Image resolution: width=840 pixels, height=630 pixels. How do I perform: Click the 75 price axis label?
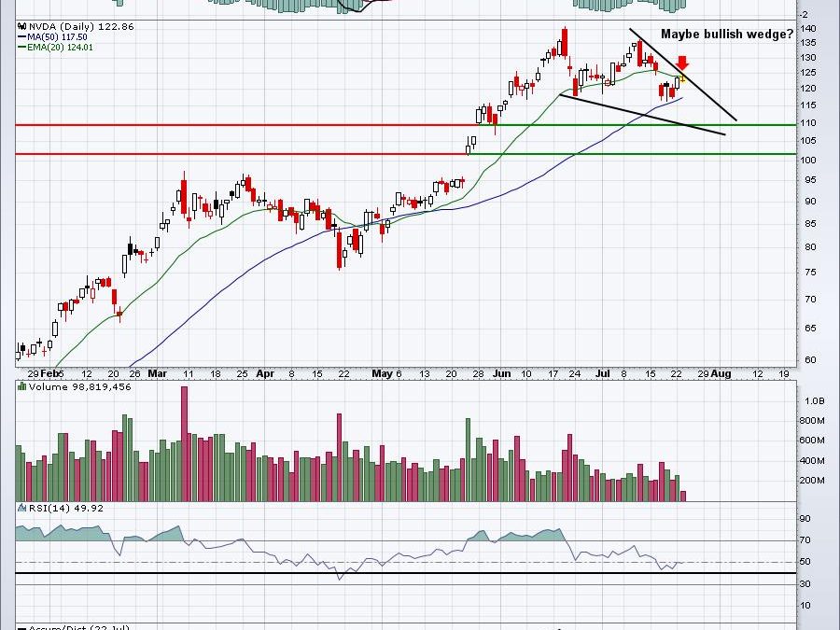pyautogui.click(x=810, y=273)
